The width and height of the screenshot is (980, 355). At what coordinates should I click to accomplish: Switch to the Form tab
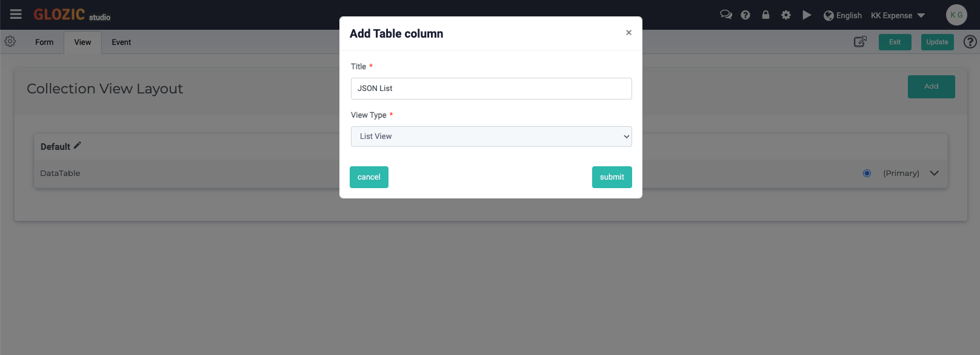44,42
